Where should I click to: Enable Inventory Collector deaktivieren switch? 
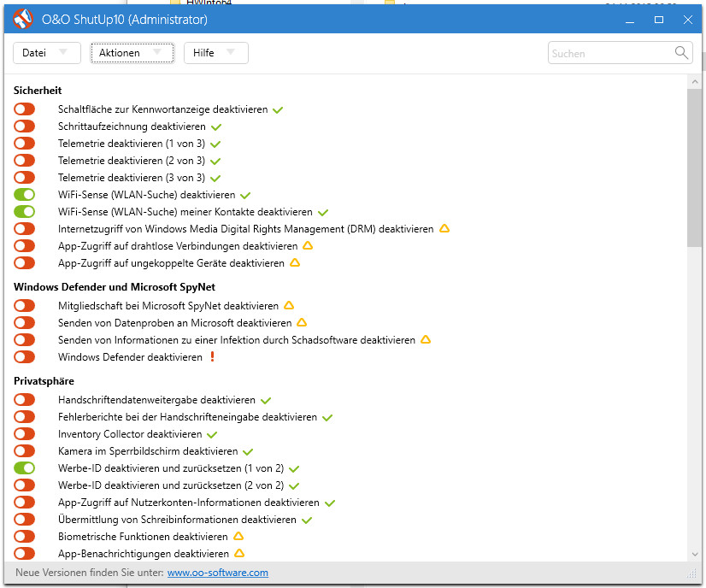[x=24, y=434]
